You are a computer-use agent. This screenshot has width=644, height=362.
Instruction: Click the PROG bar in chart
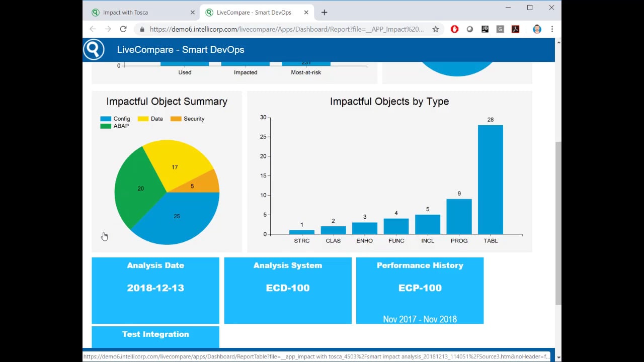(x=459, y=217)
